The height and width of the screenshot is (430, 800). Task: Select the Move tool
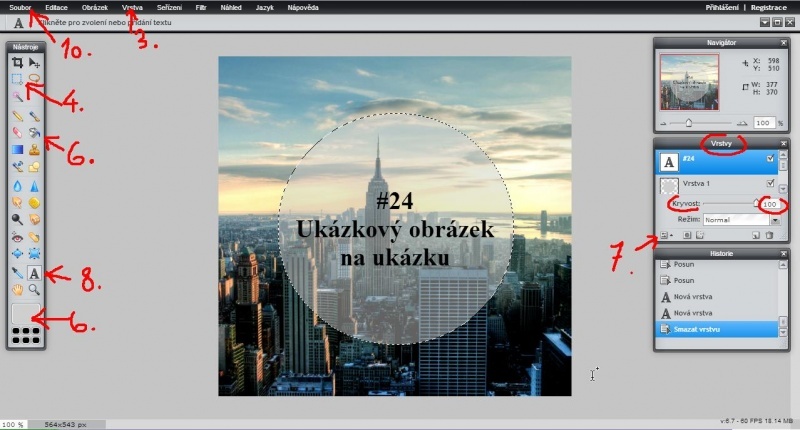coord(35,62)
